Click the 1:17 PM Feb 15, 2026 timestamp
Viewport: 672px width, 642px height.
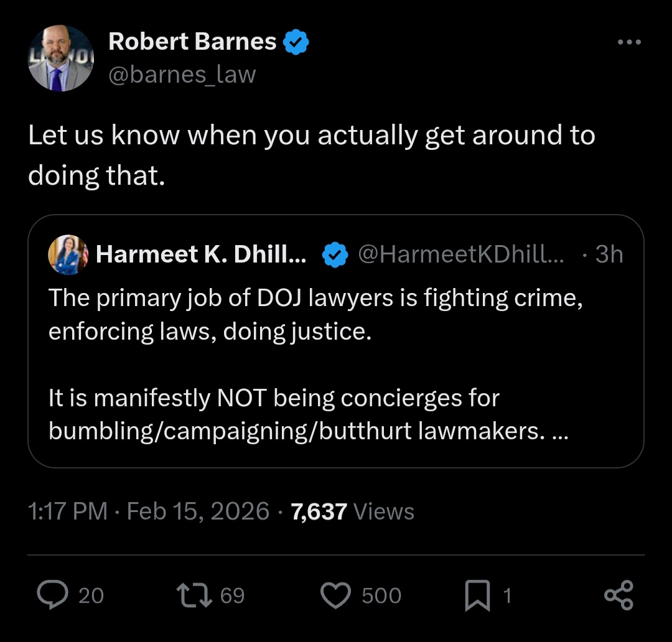tap(149, 511)
